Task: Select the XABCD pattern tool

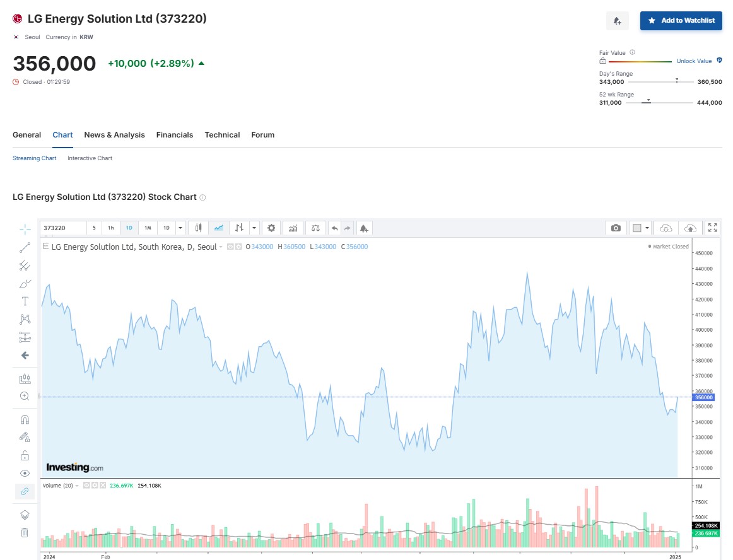Action: pyautogui.click(x=25, y=319)
